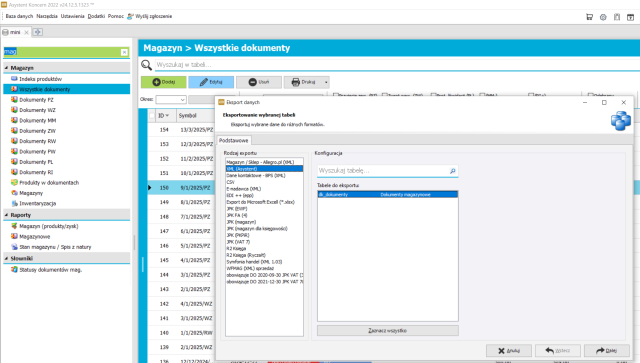Click the green Dodaj button
The image size is (640, 363).
pos(164,82)
